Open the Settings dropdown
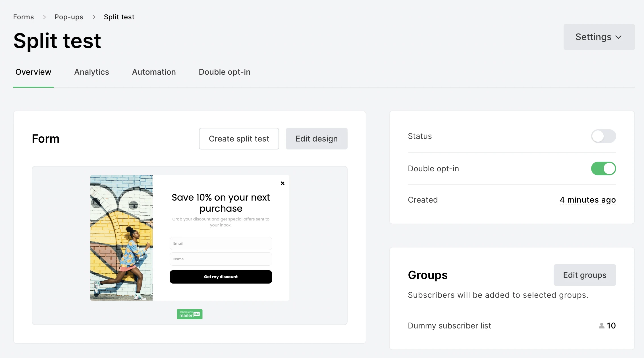The image size is (644, 358). [x=599, y=37]
